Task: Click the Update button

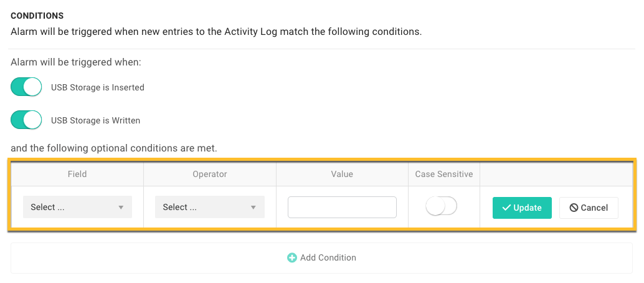Action: (522, 208)
